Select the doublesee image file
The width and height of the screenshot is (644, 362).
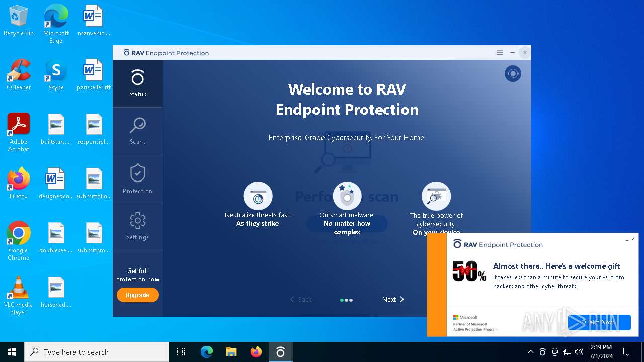(56, 238)
